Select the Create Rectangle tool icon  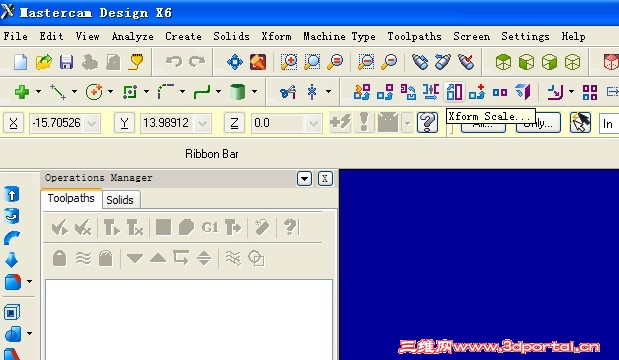130,92
